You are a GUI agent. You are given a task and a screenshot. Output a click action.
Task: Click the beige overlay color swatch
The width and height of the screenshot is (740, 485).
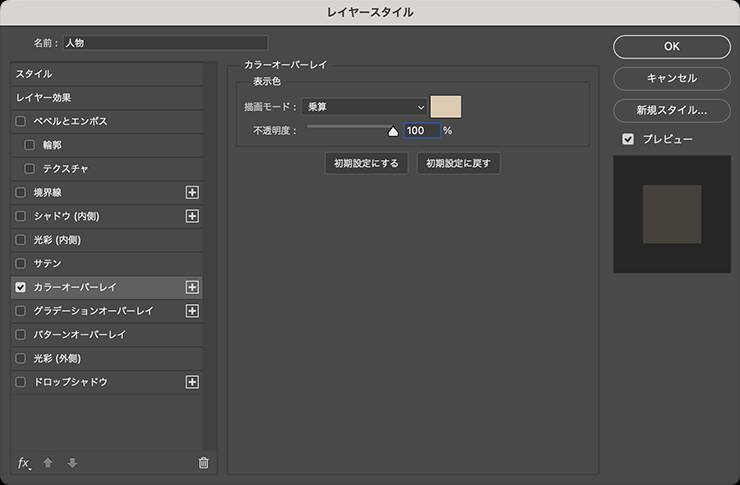pyautogui.click(x=445, y=107)
